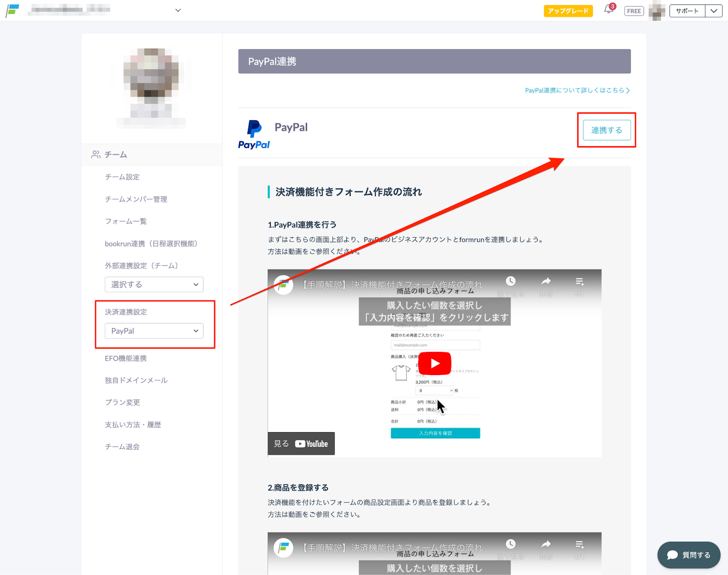Play the first YouTube tutorial video

click(x=435, y=363)
